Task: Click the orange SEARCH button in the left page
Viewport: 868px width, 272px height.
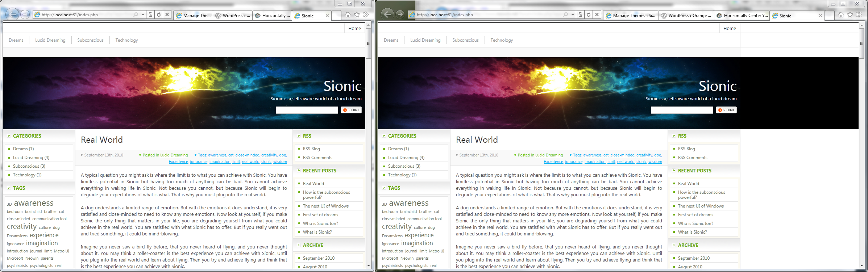Action: pos(351,110)
